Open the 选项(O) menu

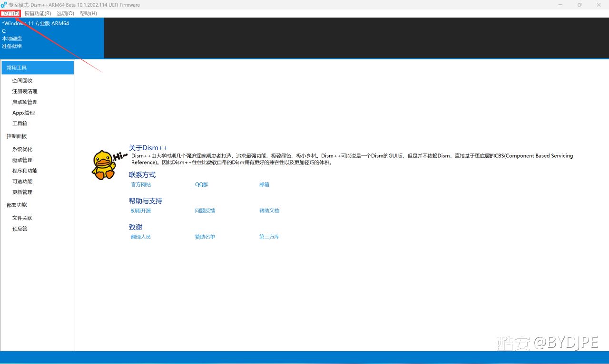[x=65, y=13]
